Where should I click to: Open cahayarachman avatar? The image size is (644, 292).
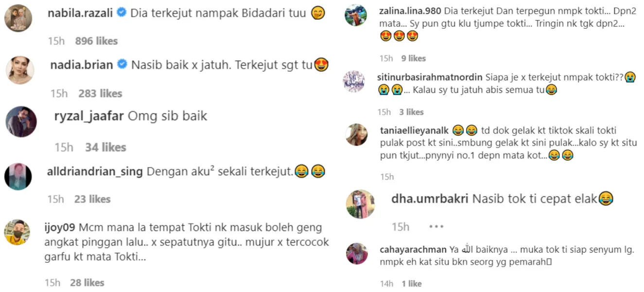tap(357, 254)
